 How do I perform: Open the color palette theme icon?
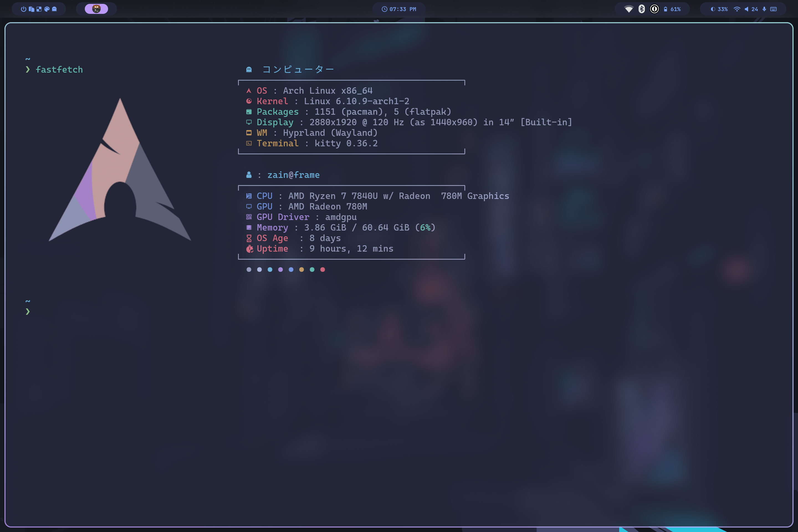pos(47,9)
